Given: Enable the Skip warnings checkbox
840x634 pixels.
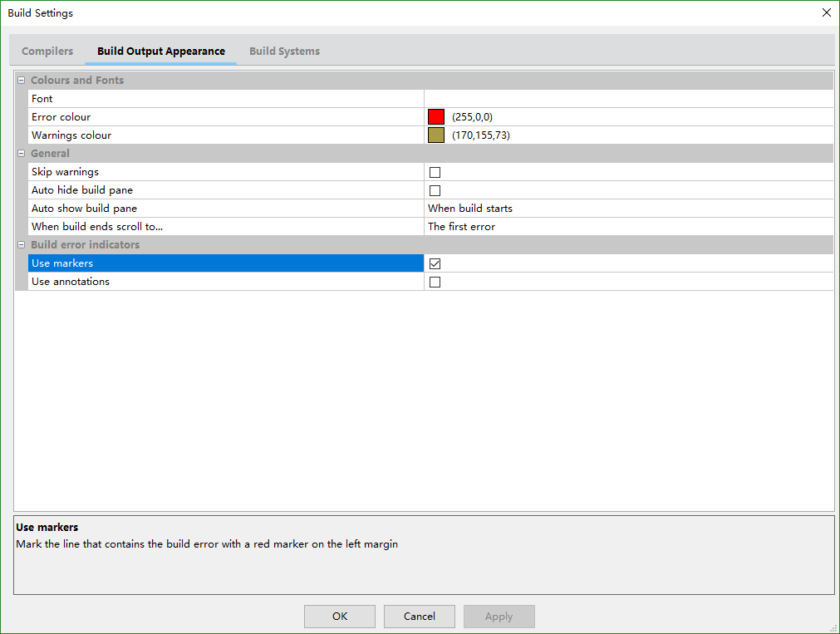Looking at the screenshot, I should (434, 172).
